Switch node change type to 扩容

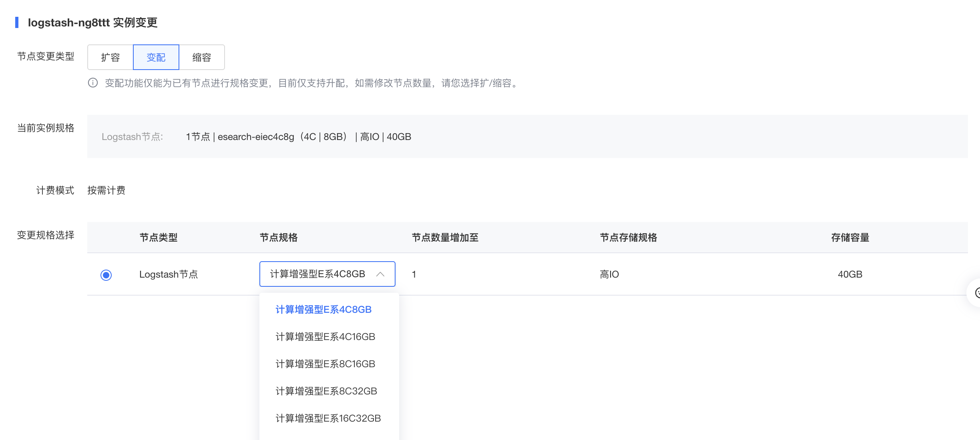pyautogui.click(x=110, y=57)
